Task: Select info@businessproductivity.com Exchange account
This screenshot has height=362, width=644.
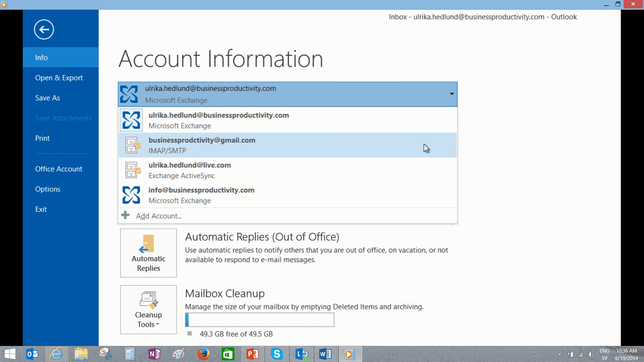Action: pyautogui.click(x=288, y=195)
